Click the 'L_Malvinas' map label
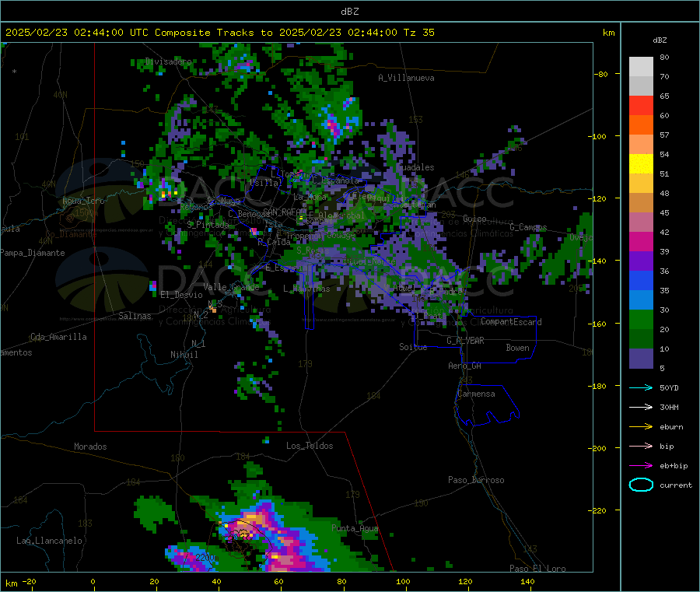The image size is (700, 592). [x=306, y=289]
